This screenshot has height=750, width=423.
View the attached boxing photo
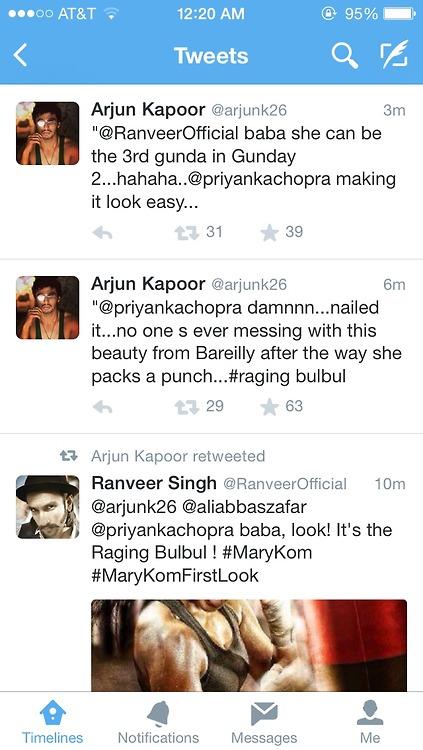tap(249, 645)
